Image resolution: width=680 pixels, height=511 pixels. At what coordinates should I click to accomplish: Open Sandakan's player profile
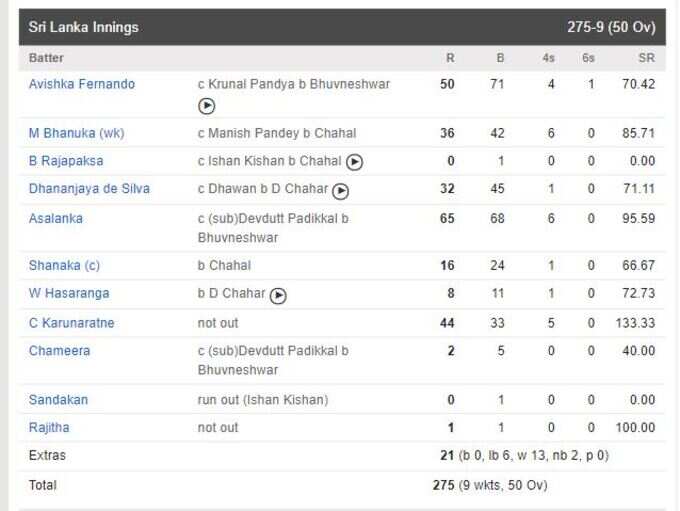pos(58,400)
